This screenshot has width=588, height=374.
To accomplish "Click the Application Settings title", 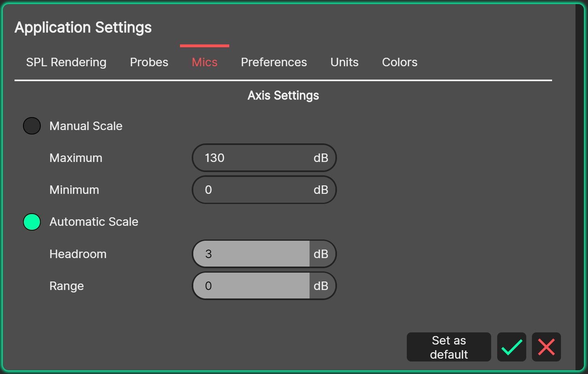I will [x=83, y=27].
